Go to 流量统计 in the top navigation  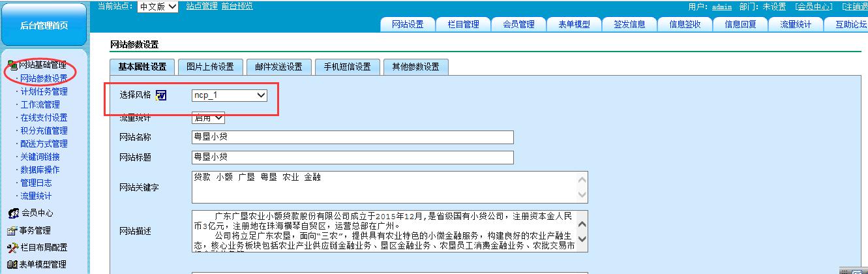(x=796, y=25)
